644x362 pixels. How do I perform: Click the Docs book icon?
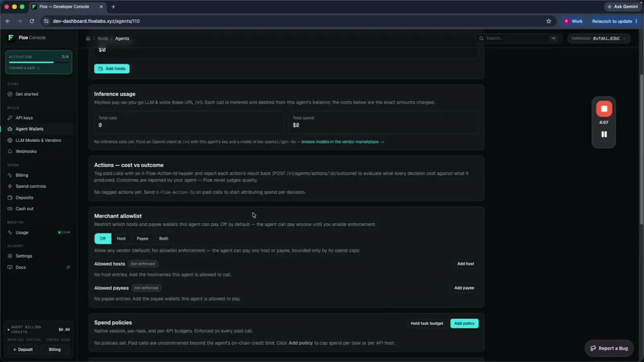point(10,267)
